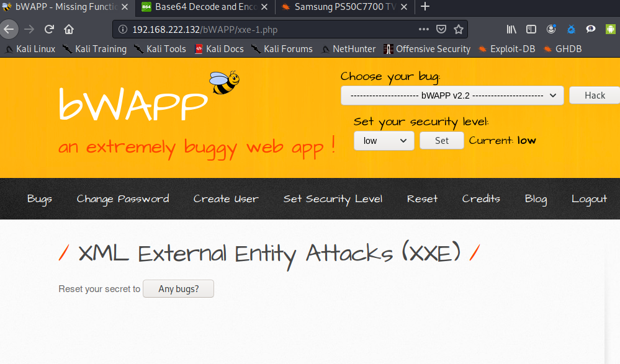
Task: Open Set Security Level in navigation
Action: click(x=333, y=199)
